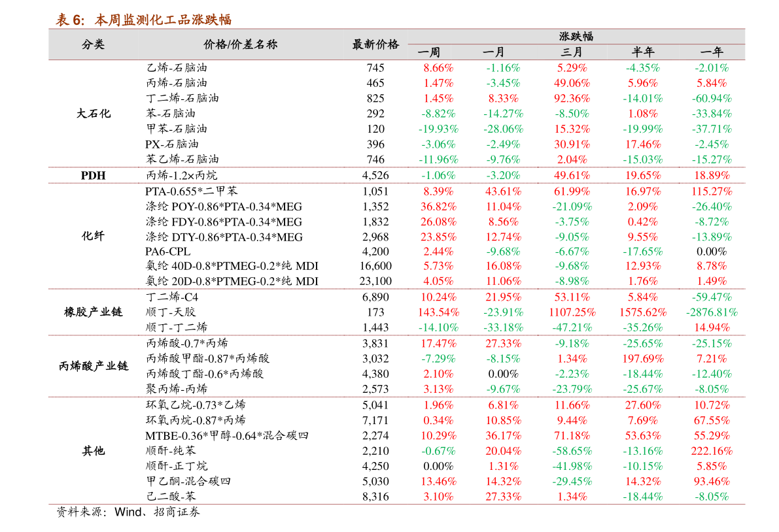Click the PDH category label
The width and height of the screenshot is (779, 532).
coord(94,176)
